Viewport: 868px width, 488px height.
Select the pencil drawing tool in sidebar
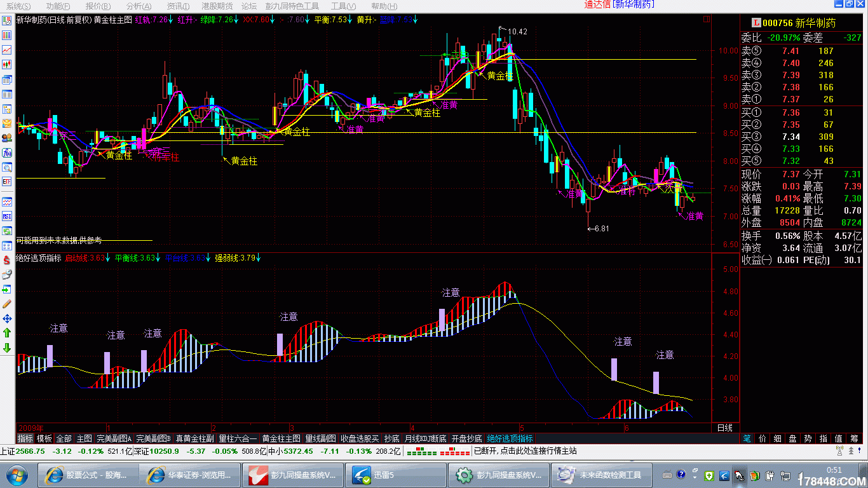[7, 304]
